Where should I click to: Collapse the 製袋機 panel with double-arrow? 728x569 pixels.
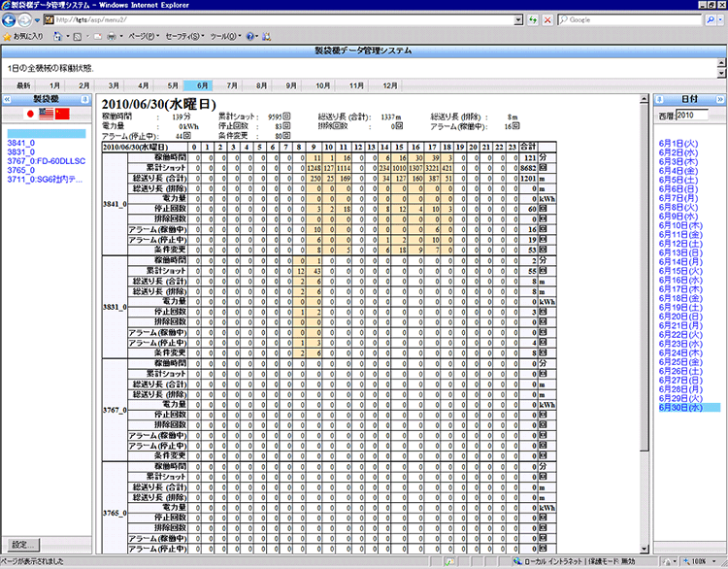[x=7, y=99]
